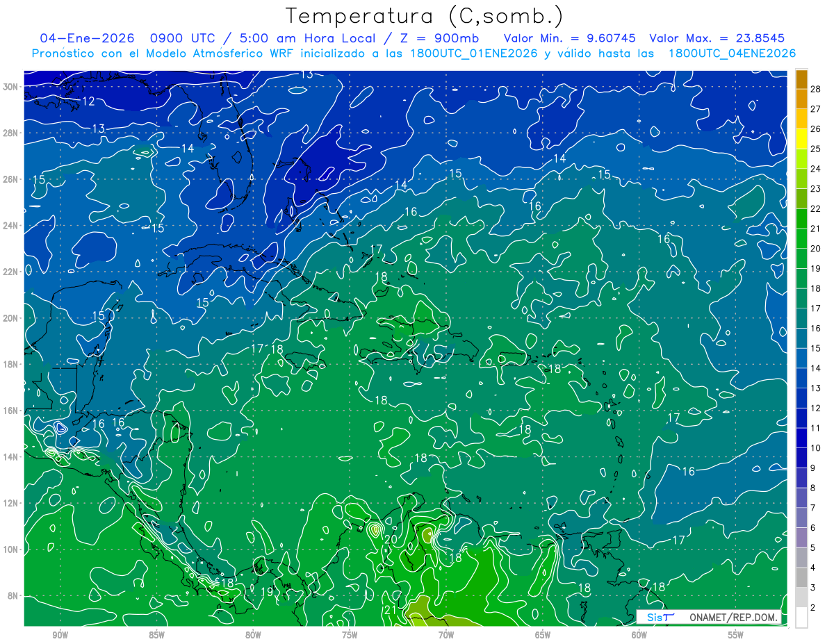The width and height of the screenshot is (834, 644).
Task: Click the '12' contour label on the map
Action: pos(88,101)
